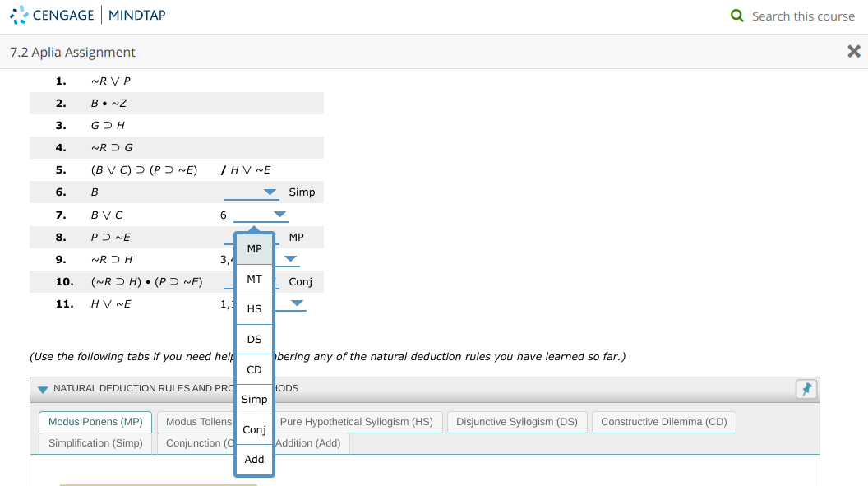868x486 pixels.
Task: Open the Disjunctive Syllogism (DS) tab
Action: (x=517, y=421)
